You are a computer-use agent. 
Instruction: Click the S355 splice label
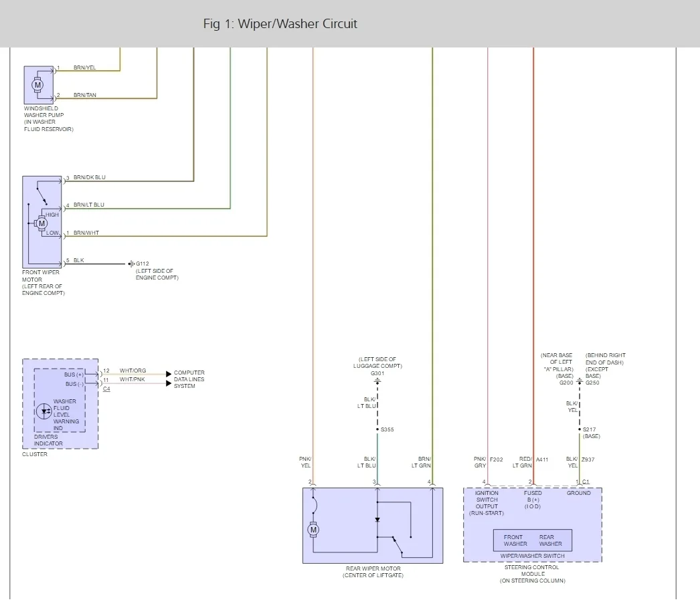[x=387, y=429]
